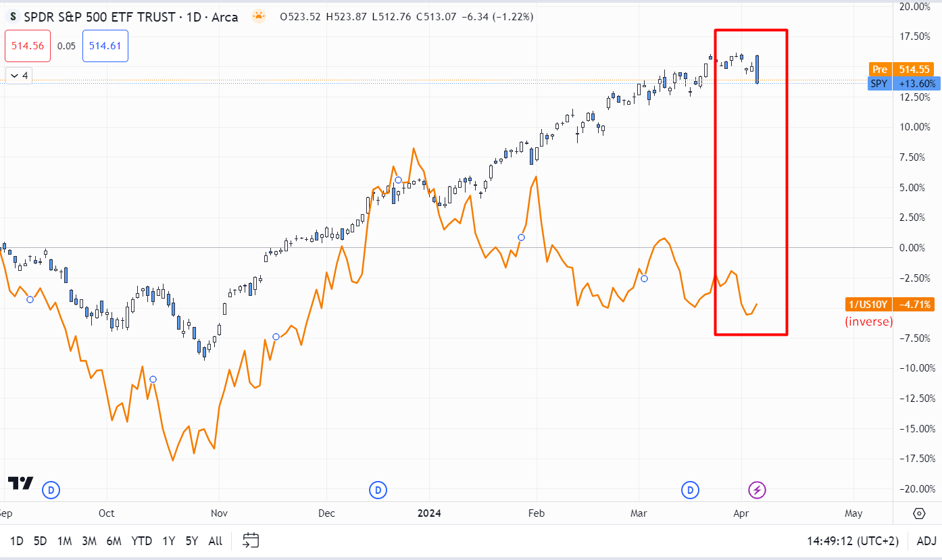
Task: Click the Oct label on time axis
Action: click(107, 513)
